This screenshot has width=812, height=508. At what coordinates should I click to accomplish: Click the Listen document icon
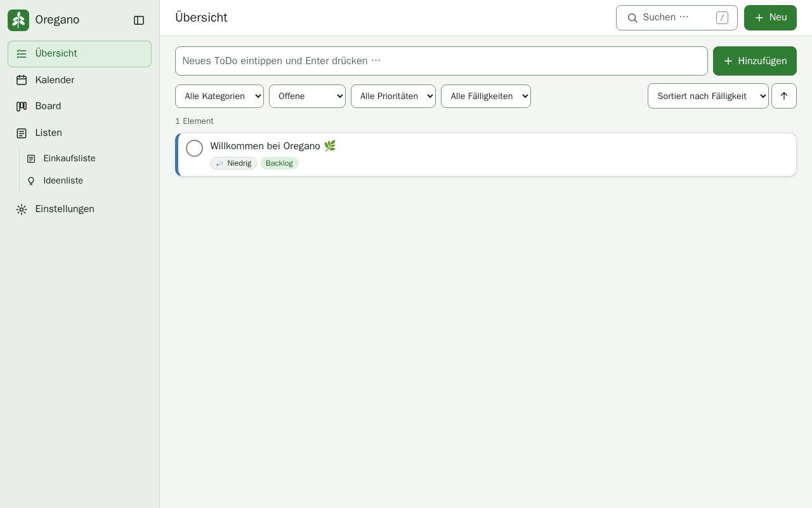[x=22, y=133]
